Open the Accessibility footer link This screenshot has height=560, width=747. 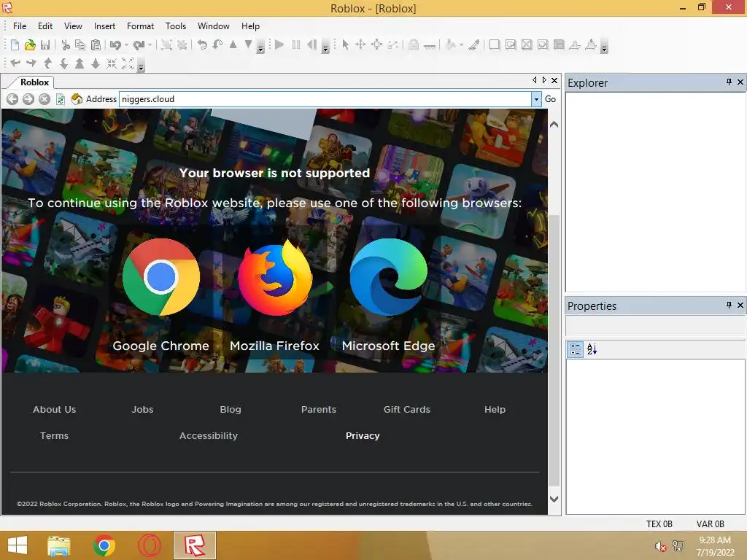pyautogui.click(x=208, y=436)
